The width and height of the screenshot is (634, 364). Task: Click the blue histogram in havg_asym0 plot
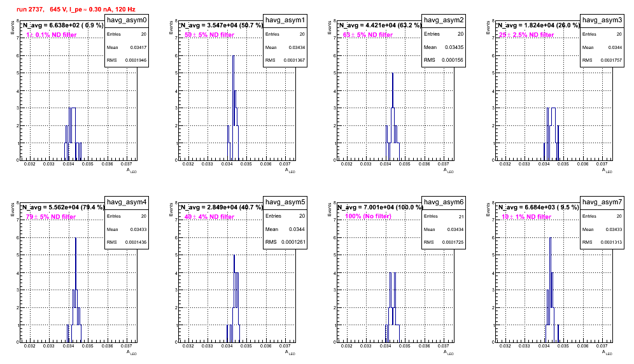click(x=73, y=134)
